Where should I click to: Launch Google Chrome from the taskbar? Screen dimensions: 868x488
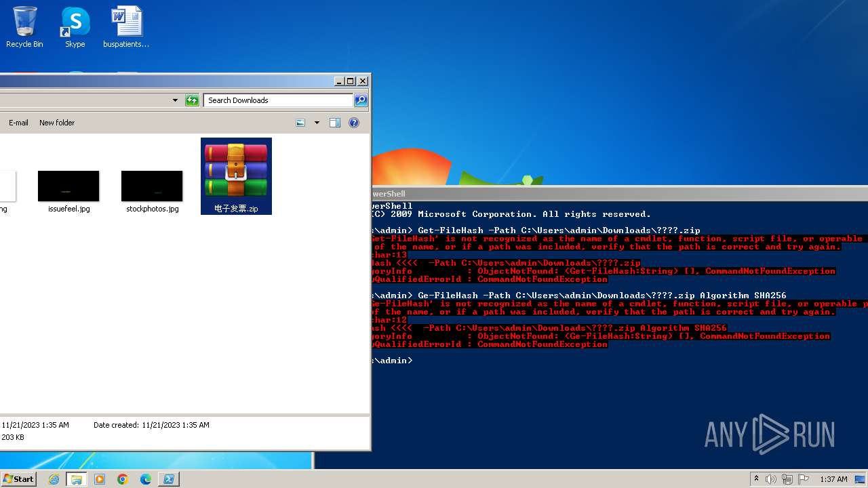coord(123,479)
